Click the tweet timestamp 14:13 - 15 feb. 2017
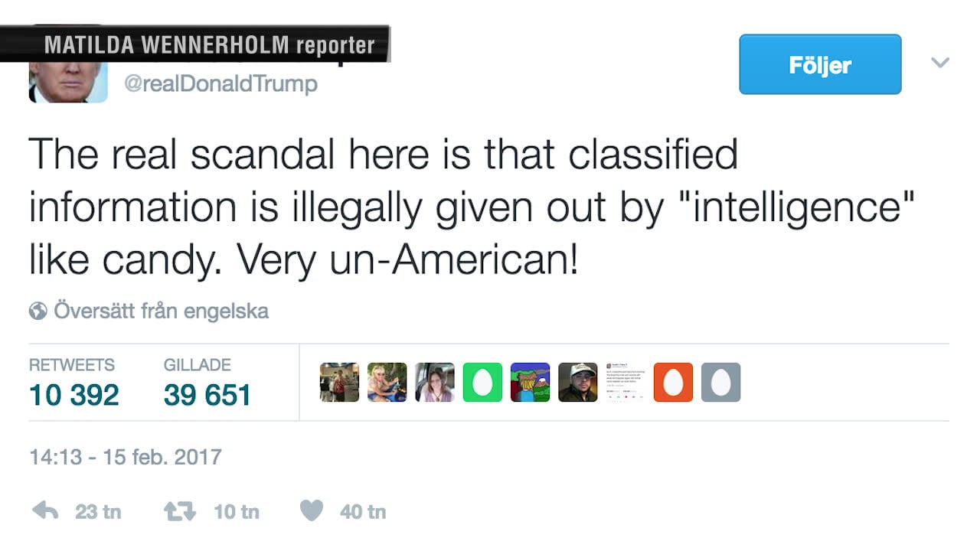Screen dimensions: 980x551 (126, 458)
